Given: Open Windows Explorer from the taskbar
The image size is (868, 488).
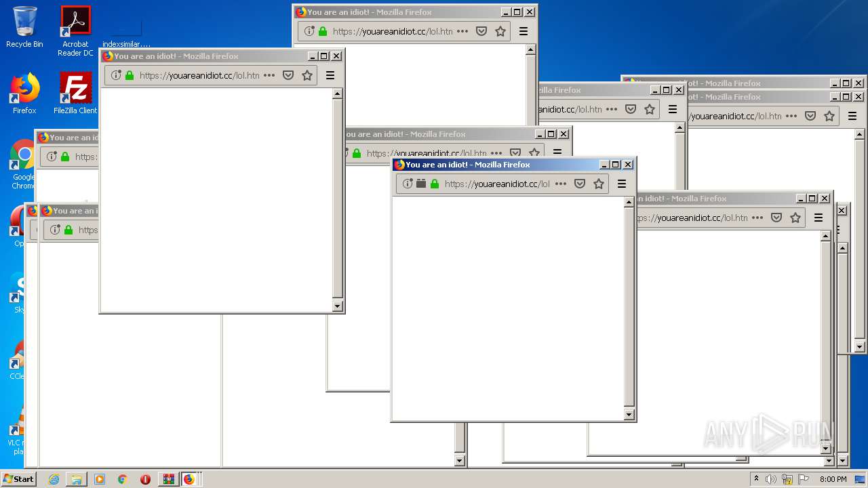Looking at the screenshot, I should (77, 479).
